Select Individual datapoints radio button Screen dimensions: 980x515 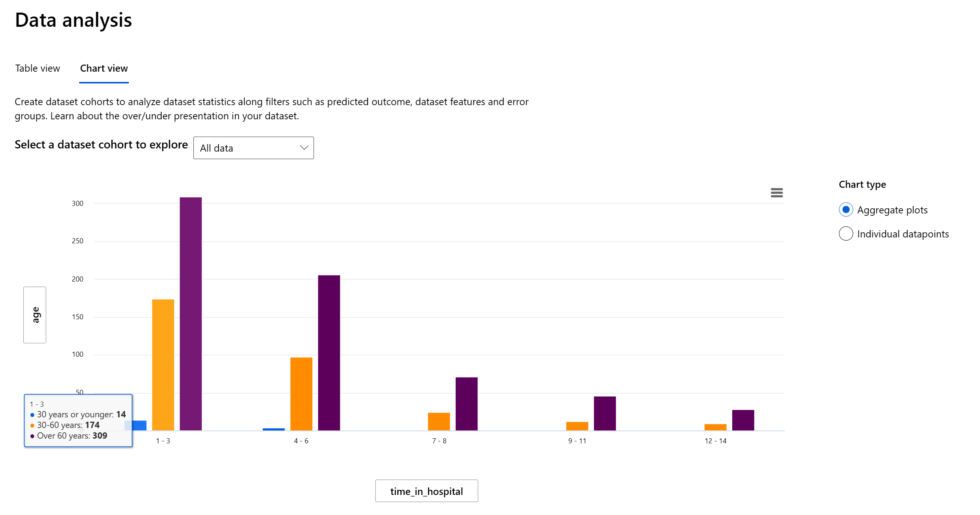(846, 234)
